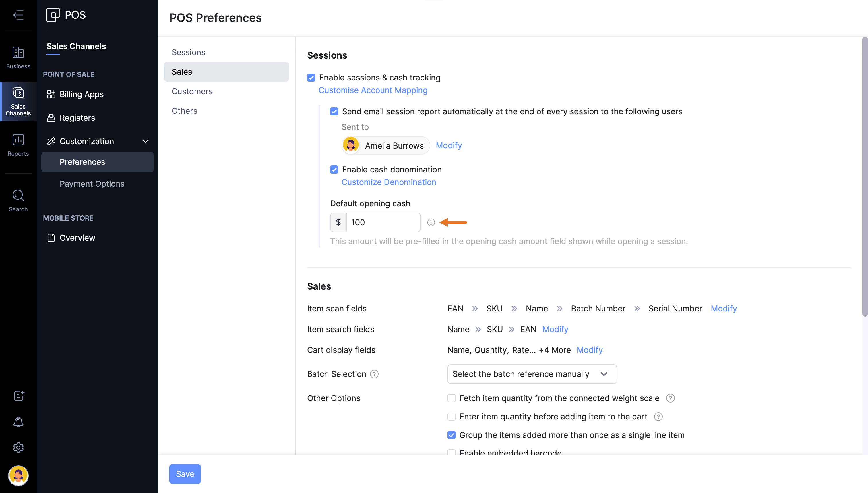Image resolution: width=868 pixels, height=493 pixels.
Task: Collapse the sidebar using top-left arrow icon
Action: coord(18,15)
